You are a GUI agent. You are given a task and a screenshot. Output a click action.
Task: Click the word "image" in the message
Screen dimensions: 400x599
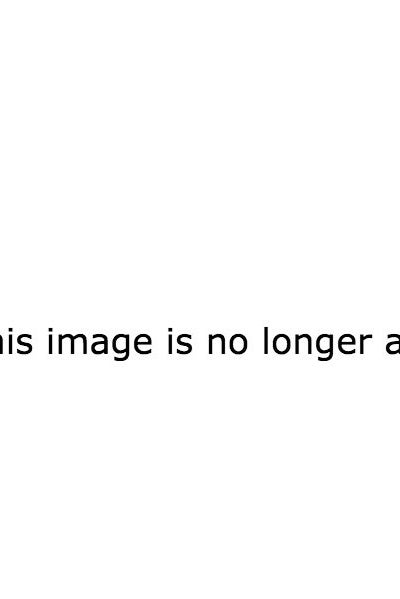(99, 343)
